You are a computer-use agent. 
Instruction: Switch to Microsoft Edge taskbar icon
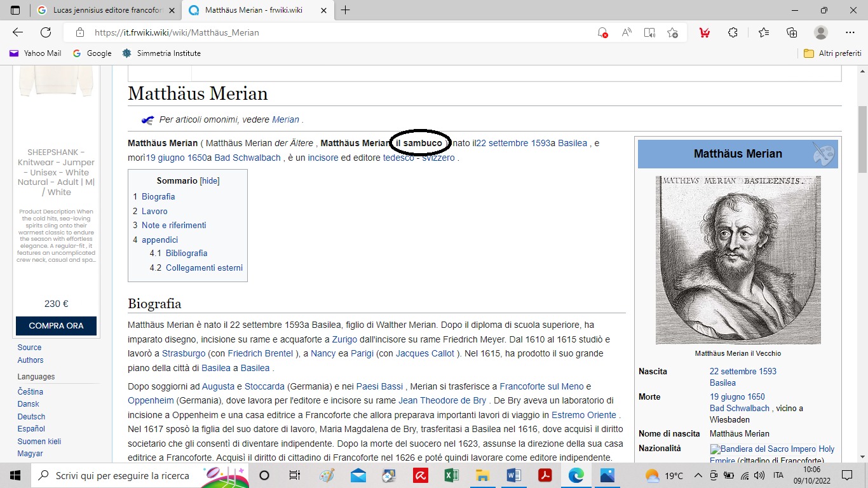[x=576, y=475]
